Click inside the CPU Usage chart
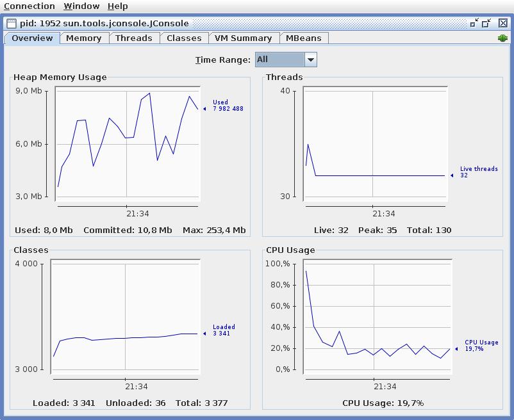This screenshot has width=514, height=420. coord(377,316)
